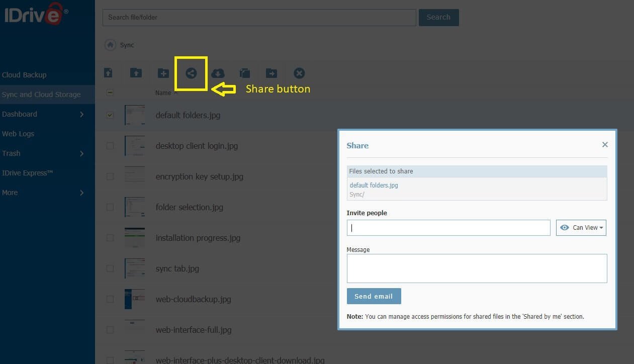The width and height of the screenshot is (634, 364).
Task: Open the encryption key setup.jpg thumbnail
Action: (x=135, y=176)
